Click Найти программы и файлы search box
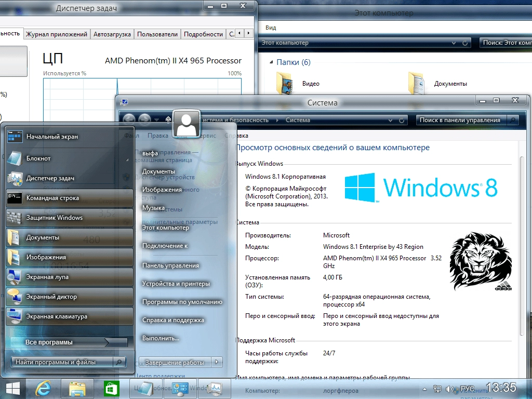 coord(63,362)
